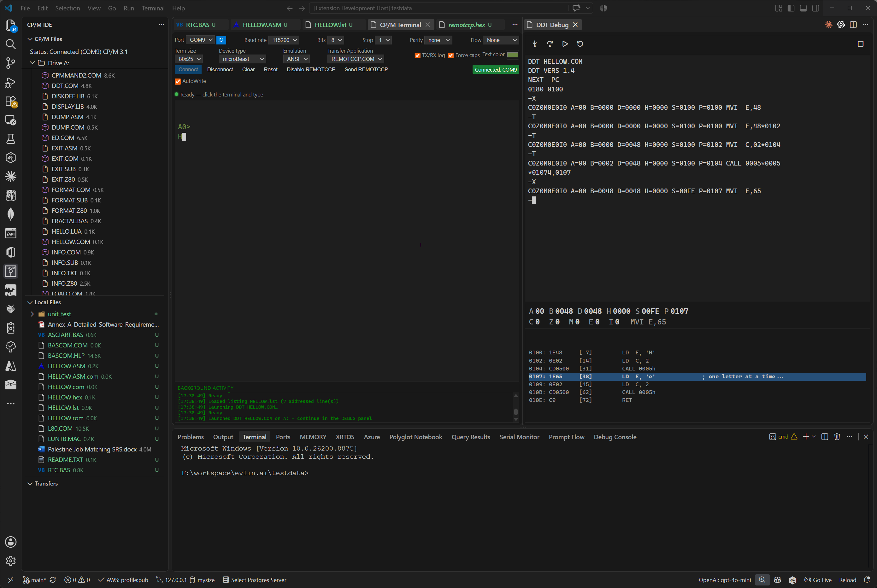Collapse the Drive A: tree node
This screenshot has width=877, height=588.
(x=32, y=63)
